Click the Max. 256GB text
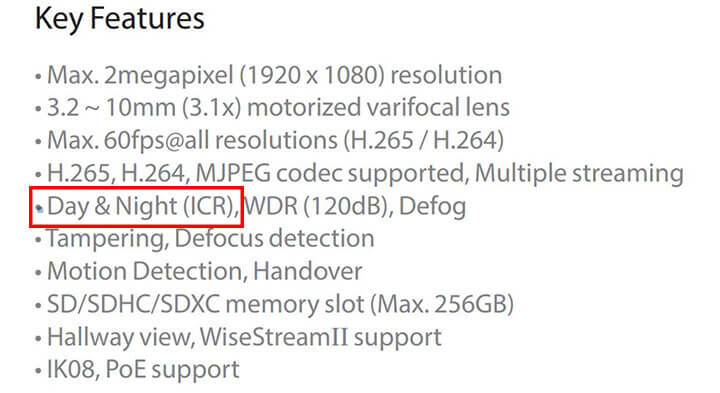Screen dimensions: 720x393 pos(442,304)
